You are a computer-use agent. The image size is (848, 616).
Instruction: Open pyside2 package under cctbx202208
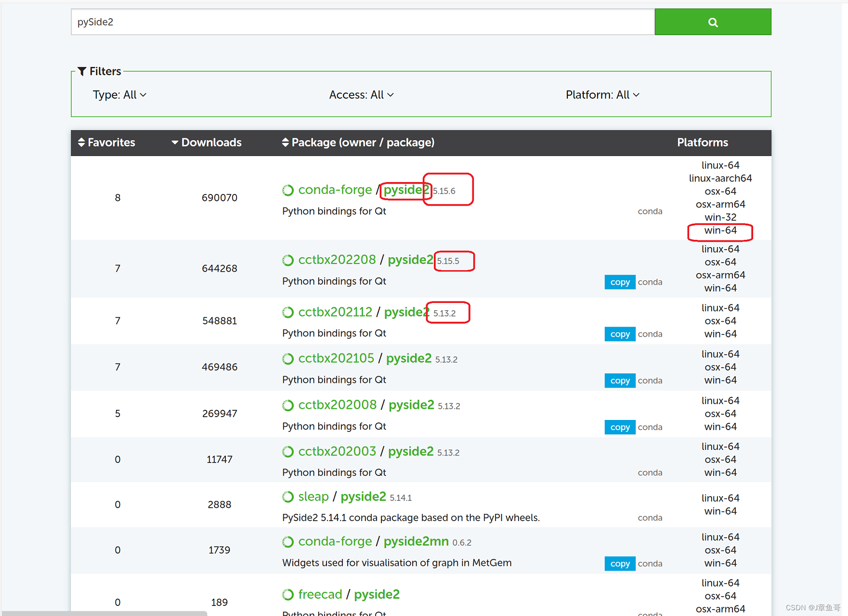[x=410, y=260]
